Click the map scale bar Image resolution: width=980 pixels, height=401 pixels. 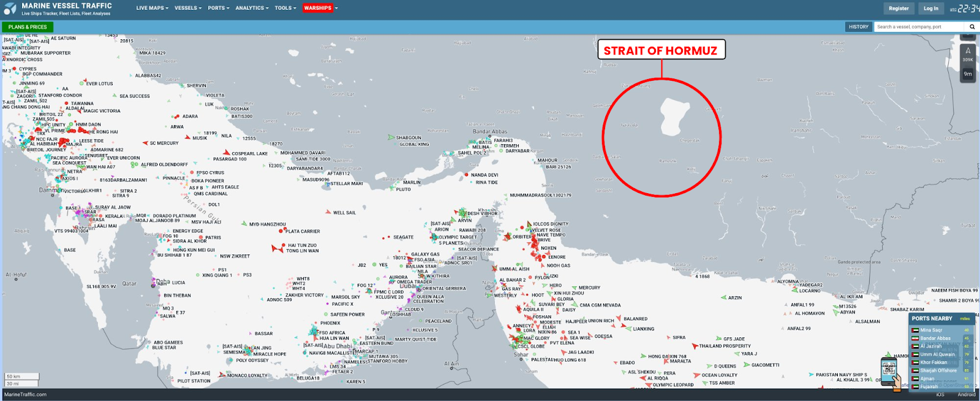(22, 380)
